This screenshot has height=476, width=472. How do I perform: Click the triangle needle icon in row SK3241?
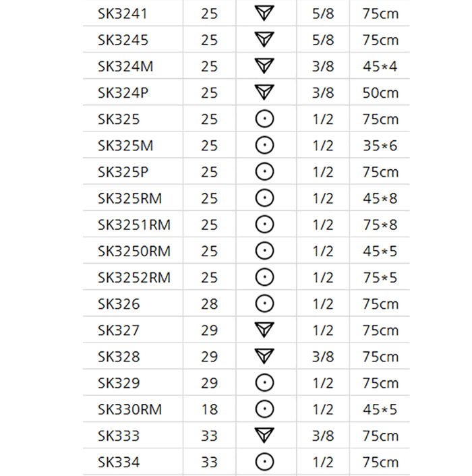click(265, 13)
